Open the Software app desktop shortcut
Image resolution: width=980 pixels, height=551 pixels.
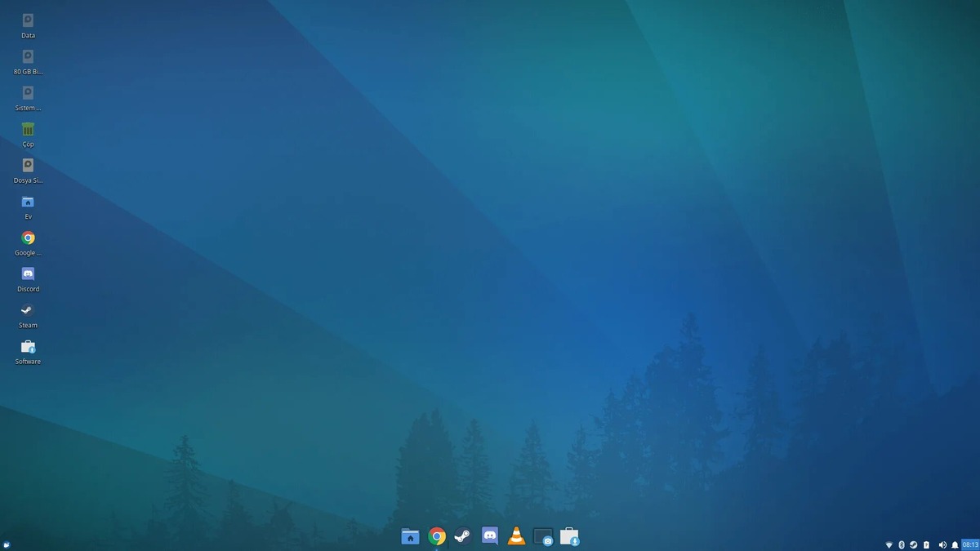coord(27,347)
